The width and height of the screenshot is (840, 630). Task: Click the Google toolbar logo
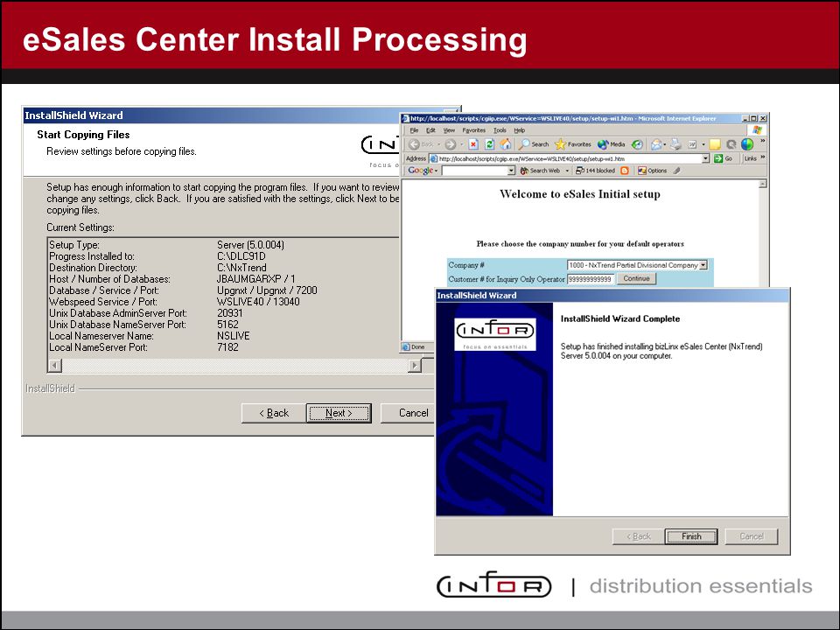tap(421, 171)
